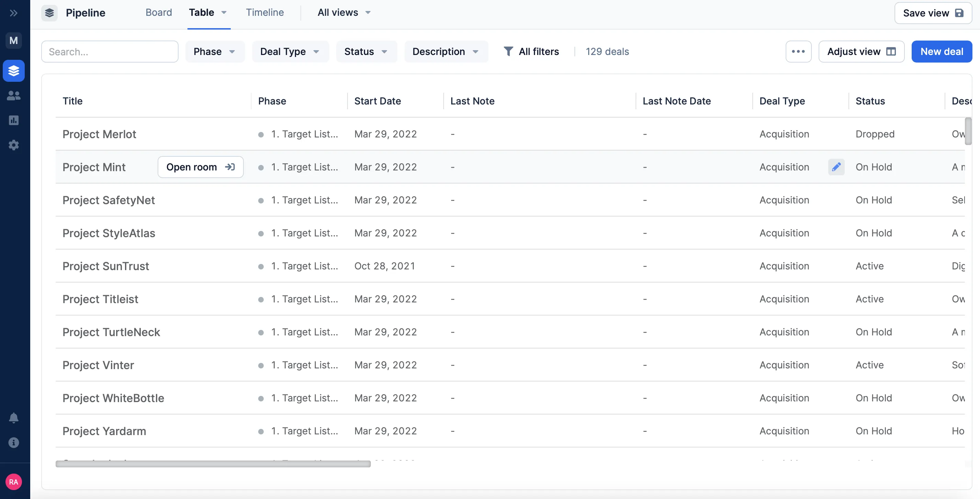Viewport: 980px width, 499px height.
Task: Open the analytics chart icon in sidebar
Action: pos(14,120)
